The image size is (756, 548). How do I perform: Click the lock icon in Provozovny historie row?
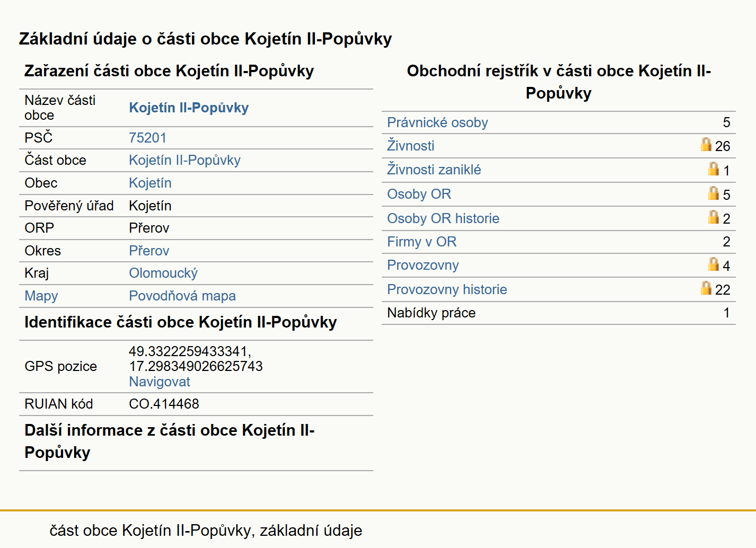(x=706, y=288)
